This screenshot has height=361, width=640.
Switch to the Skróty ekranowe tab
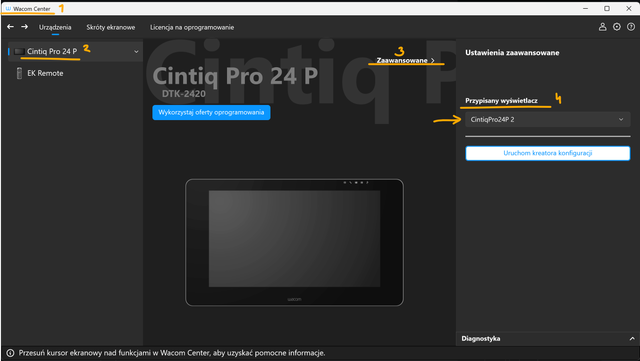111,27
